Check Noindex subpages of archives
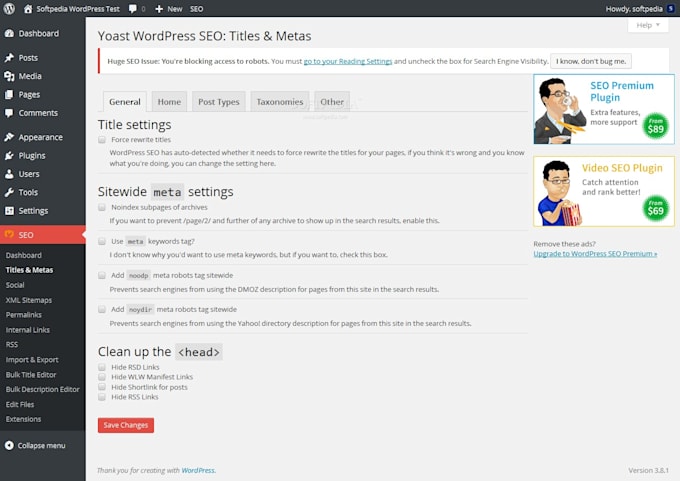Screen dimensions: 680x481 coord(102,207)
